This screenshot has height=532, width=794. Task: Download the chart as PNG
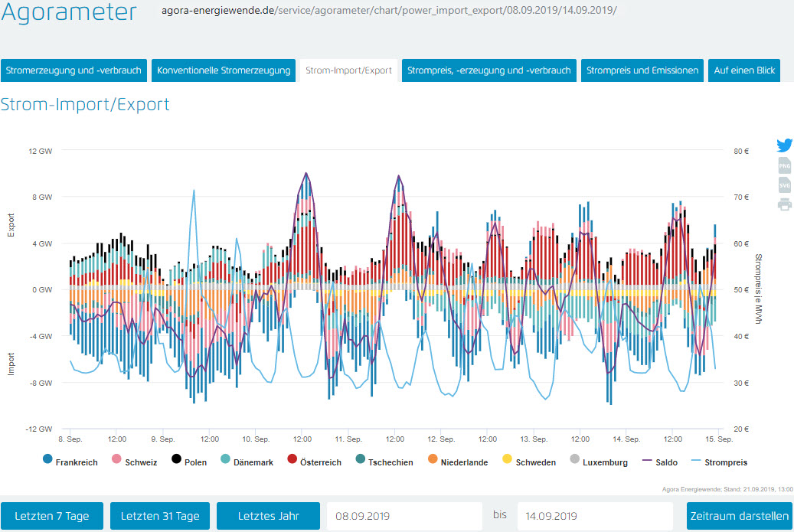[784, 166]
